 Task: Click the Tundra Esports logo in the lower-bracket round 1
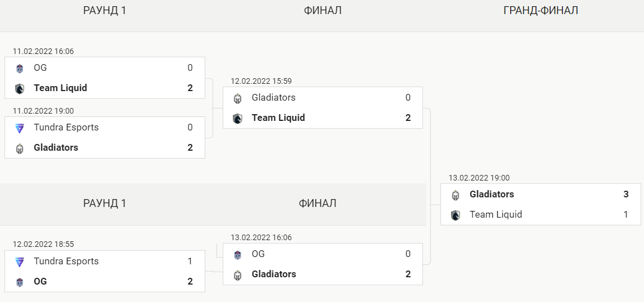click(19, 262)
